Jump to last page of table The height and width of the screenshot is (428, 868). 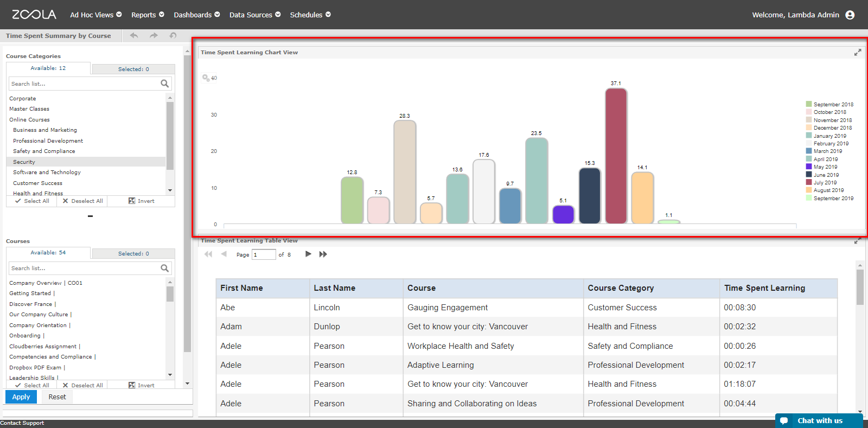[323, 254]
